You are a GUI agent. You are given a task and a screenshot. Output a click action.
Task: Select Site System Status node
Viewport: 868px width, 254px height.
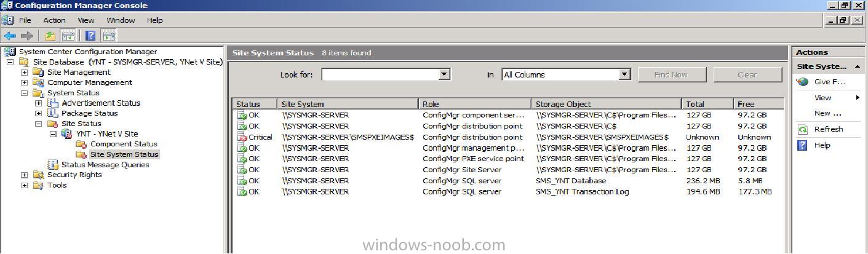point(124,154)
